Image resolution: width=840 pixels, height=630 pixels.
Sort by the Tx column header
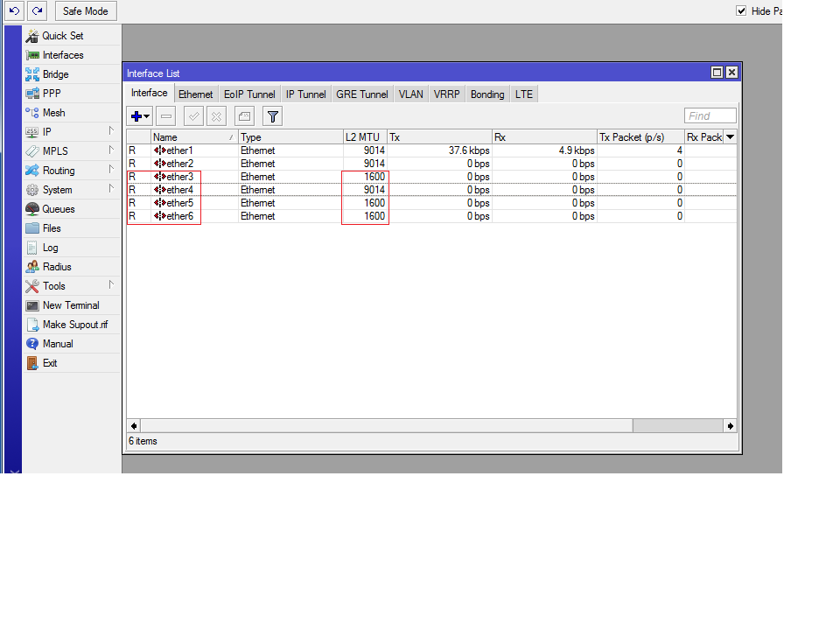point(439,137)
